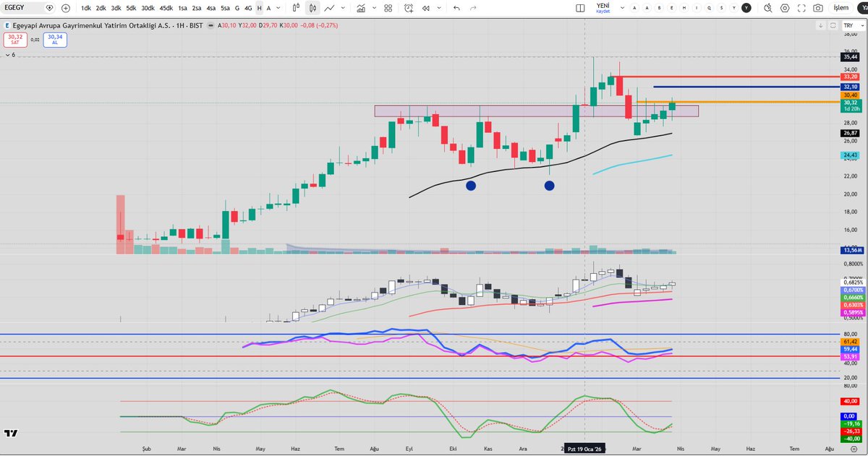This screenshot has height=456, width=868.
Task: Click the İşlem trade button
Action: [842, 8]
